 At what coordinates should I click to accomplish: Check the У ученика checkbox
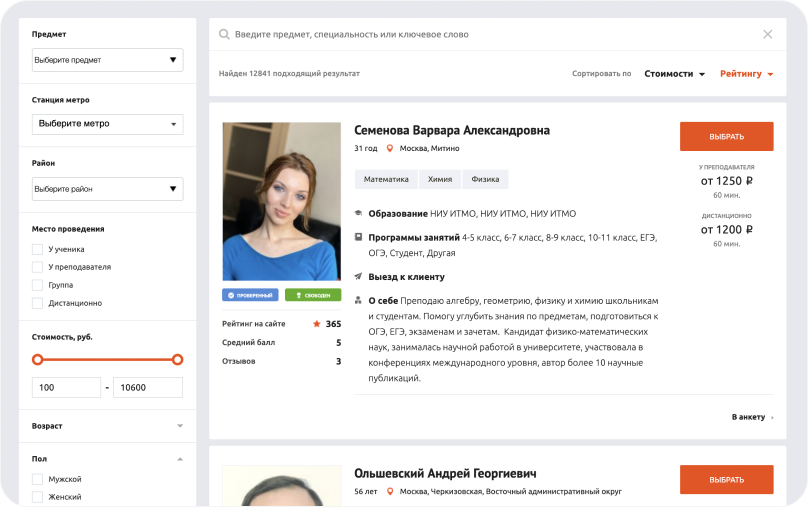(37, 249)
